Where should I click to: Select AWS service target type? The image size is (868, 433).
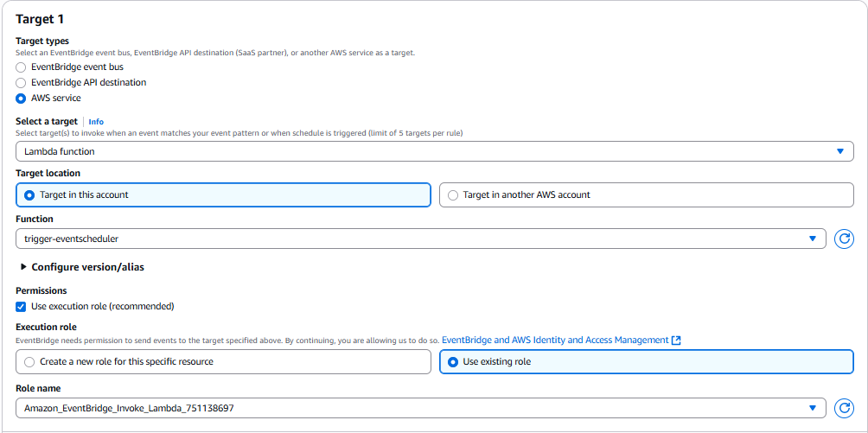point(22,99)
